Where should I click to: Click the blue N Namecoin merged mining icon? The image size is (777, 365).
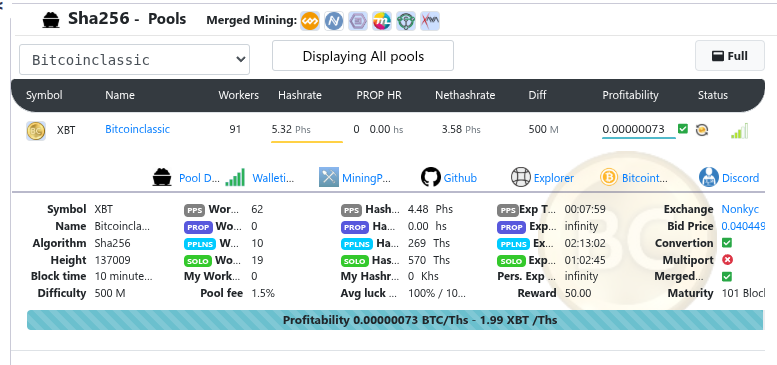[x=334, y=21]
